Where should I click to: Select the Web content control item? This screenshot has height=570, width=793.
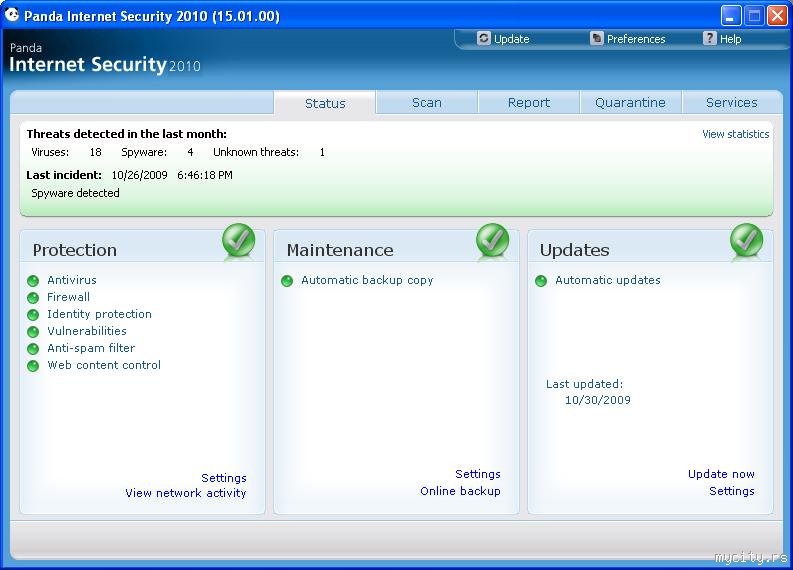pos(104,365)
